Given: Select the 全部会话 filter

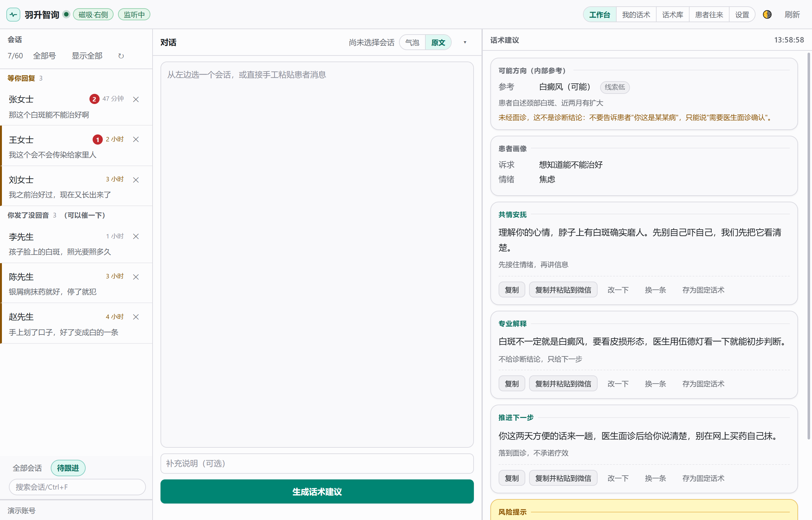Looking at the screenshot, I should 27,468.
